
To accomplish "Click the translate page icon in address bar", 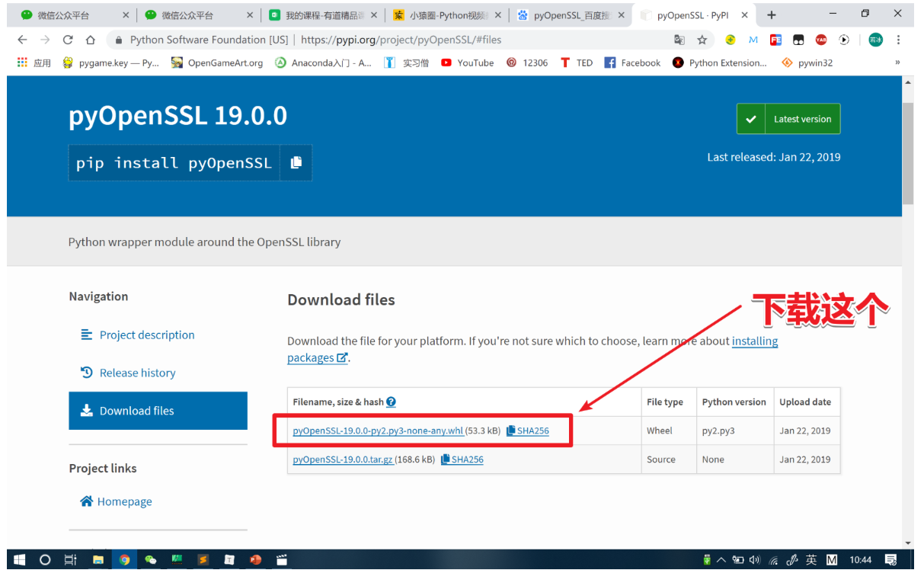I will tap(679, 40).
